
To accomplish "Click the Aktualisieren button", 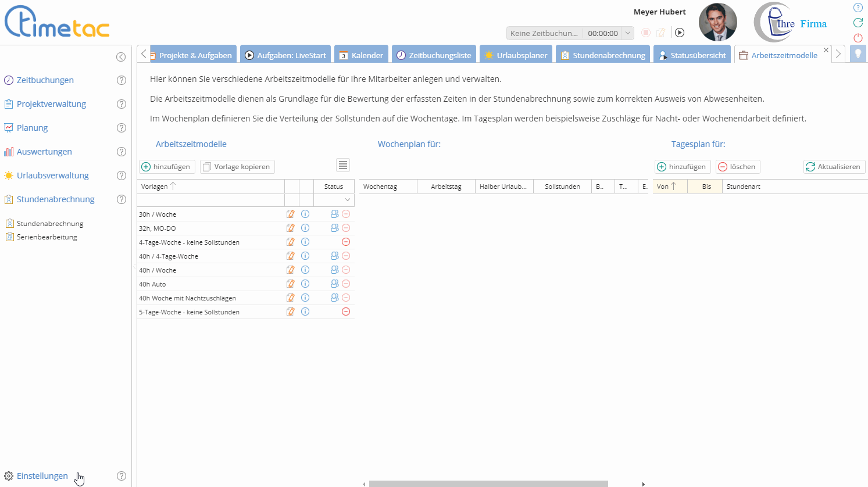I will point(834,167).
